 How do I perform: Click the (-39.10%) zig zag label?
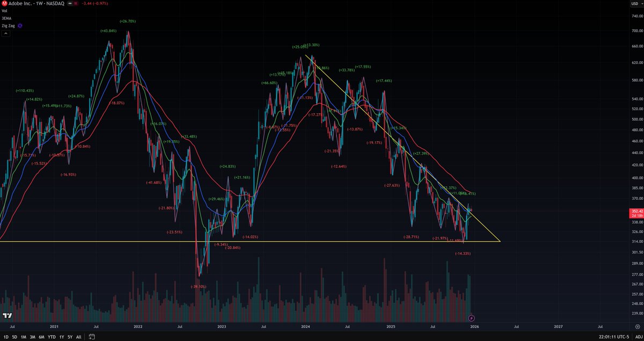[x=199, y=286]
